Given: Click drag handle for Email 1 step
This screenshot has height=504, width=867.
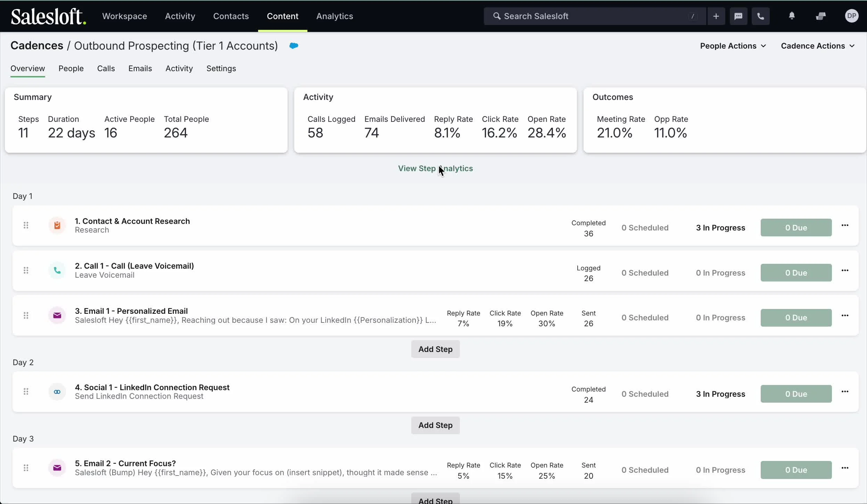Looking at the screenshot, I should (26, 316).
